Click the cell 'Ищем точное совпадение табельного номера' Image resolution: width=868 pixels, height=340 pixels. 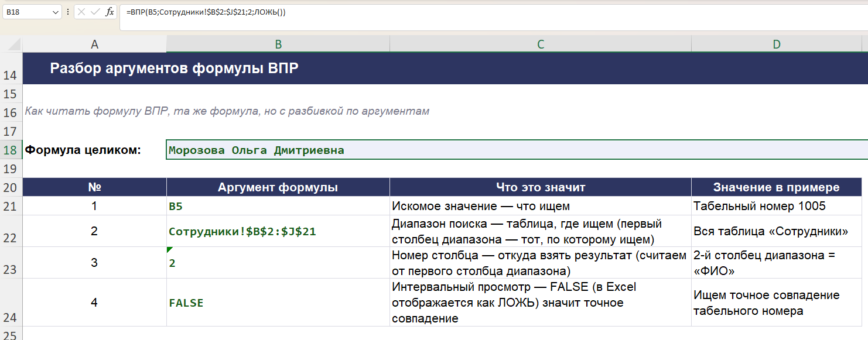click(777, 303)
